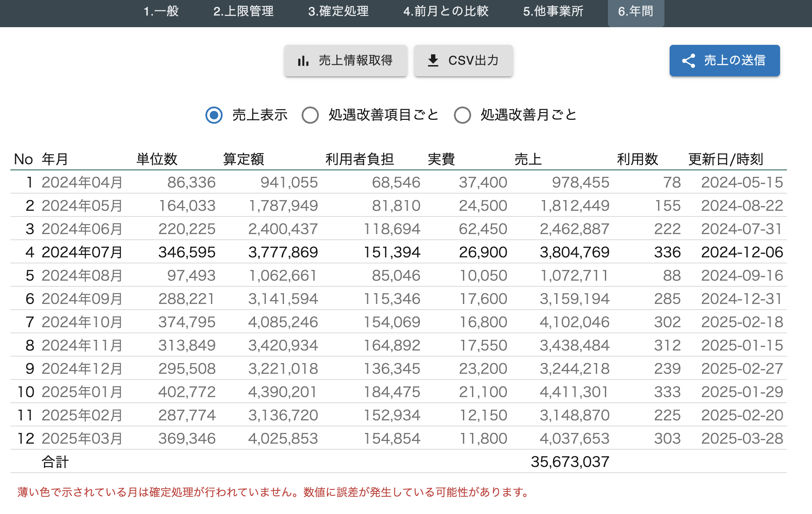Click usage count 285
Image resolution: width=812 pixels, height=514 pixels.
pyautogui.click(x=667, y=299)
